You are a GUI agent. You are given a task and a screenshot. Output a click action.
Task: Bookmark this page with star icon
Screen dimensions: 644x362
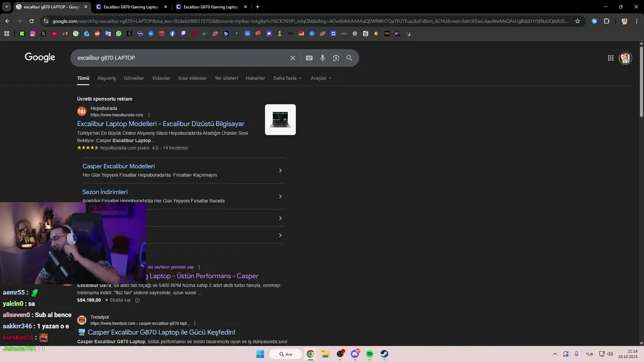pos(578,21)
